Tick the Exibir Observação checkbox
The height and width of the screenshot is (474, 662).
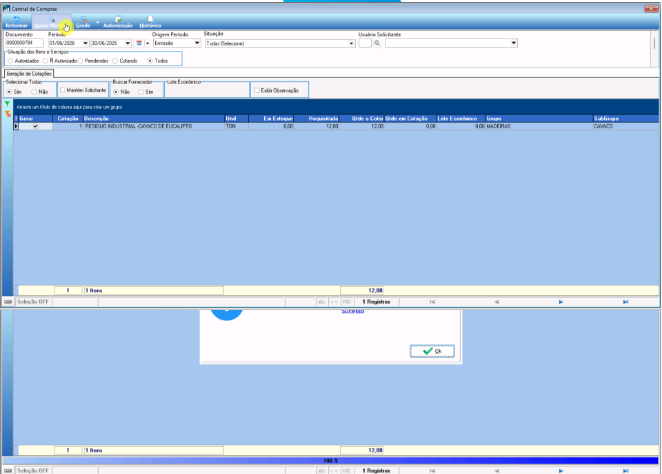pos(257,90)
